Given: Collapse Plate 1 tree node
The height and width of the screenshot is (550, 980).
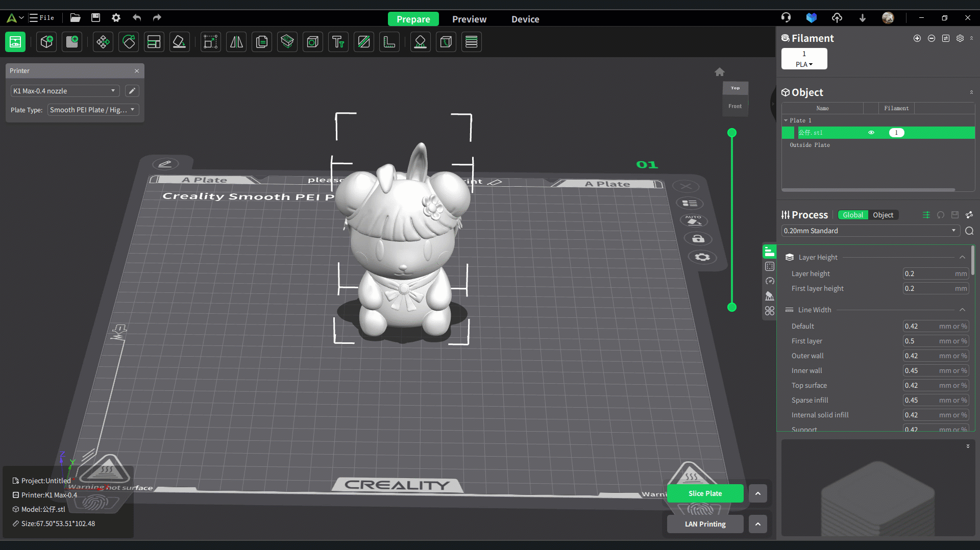Looking at the screenshot, I should pyautogui.click(x=786, y=120).
